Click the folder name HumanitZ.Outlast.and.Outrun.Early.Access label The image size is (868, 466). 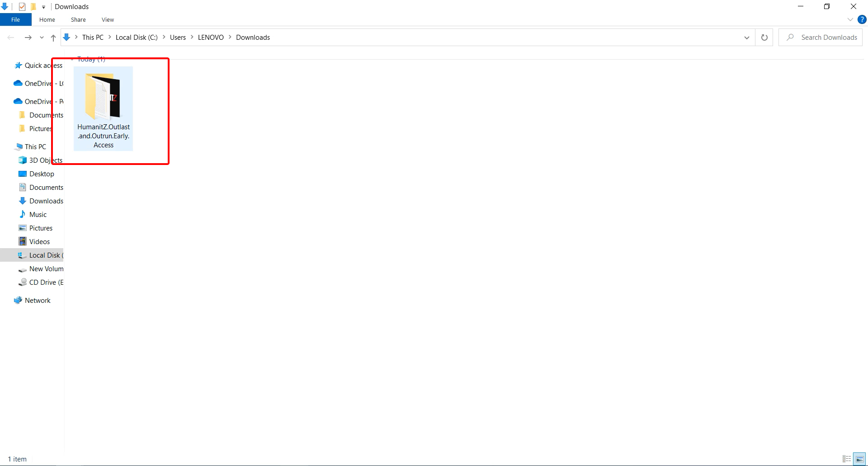(x=104, y=136)
